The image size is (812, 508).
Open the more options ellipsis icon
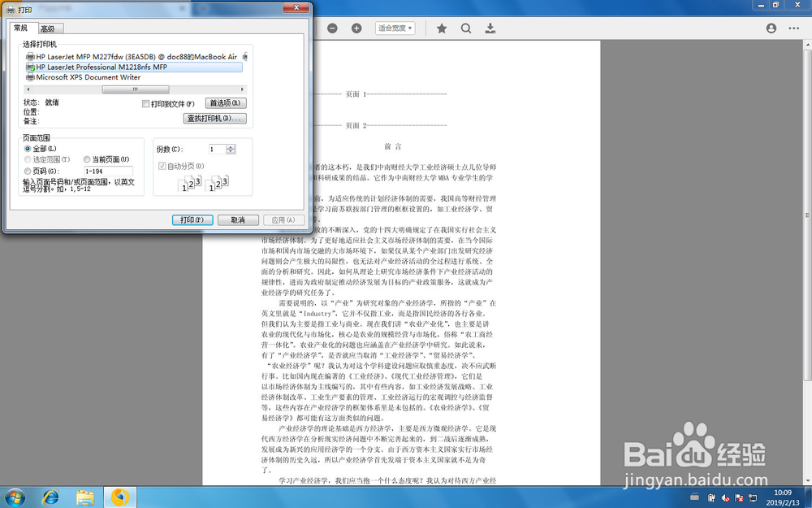(793, 27)
